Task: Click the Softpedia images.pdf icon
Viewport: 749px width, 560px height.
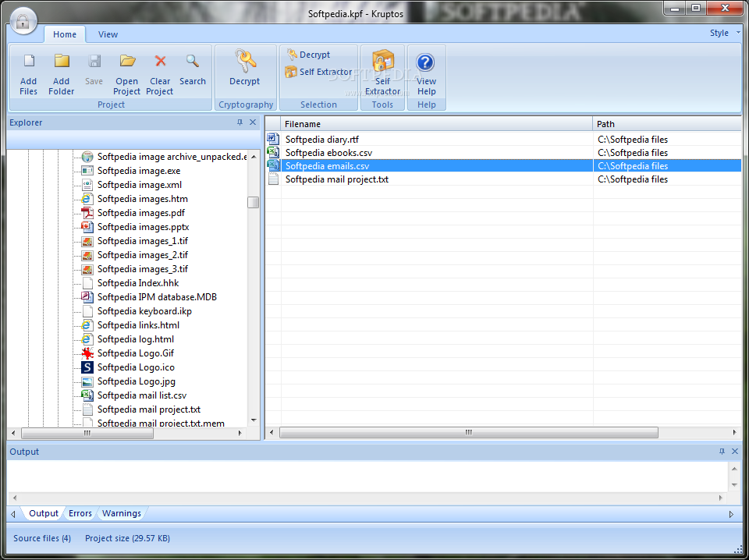Action: 87,213
